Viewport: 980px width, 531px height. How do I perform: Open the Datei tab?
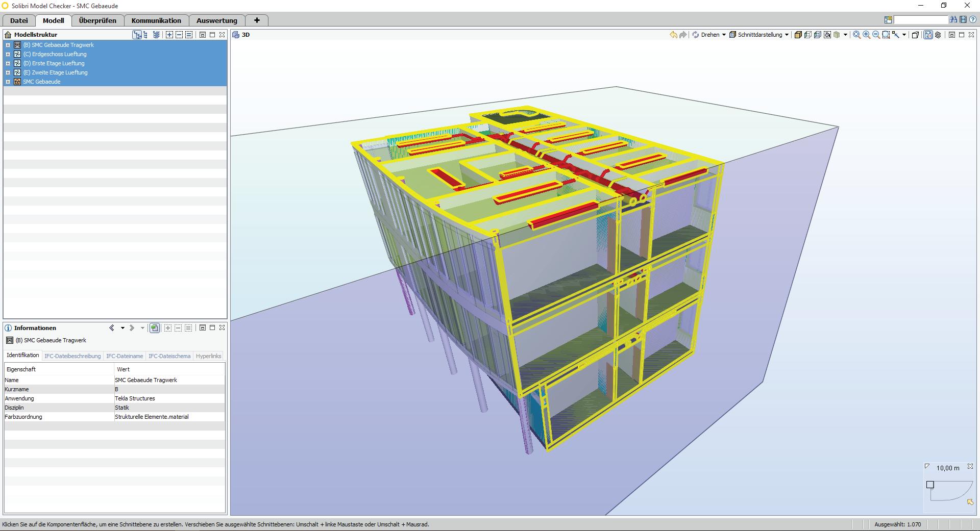(x=19, y=20)
